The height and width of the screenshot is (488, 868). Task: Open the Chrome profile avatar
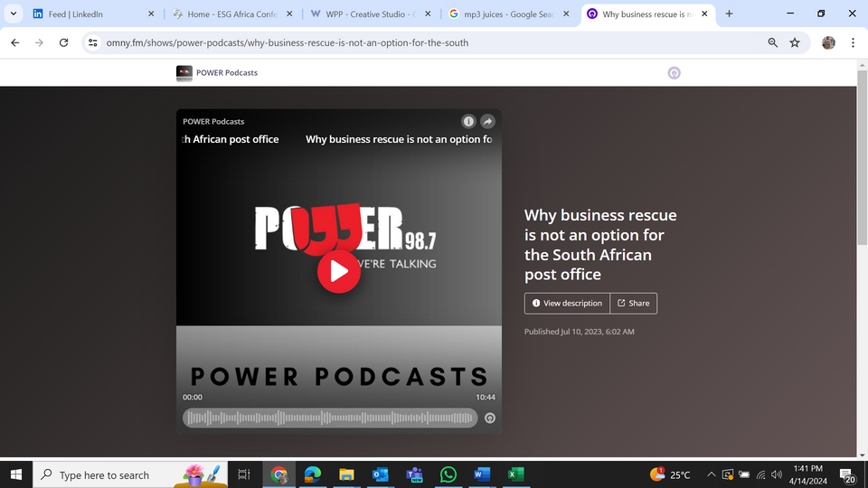pyautogui.click(x=829, y=42)
